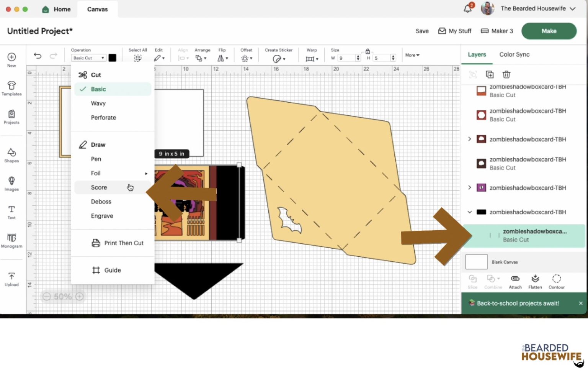Image resolution: width=588 pixels, height=374 pixels.
Task: Click the Attach tool
Action: tap(515, 281)
